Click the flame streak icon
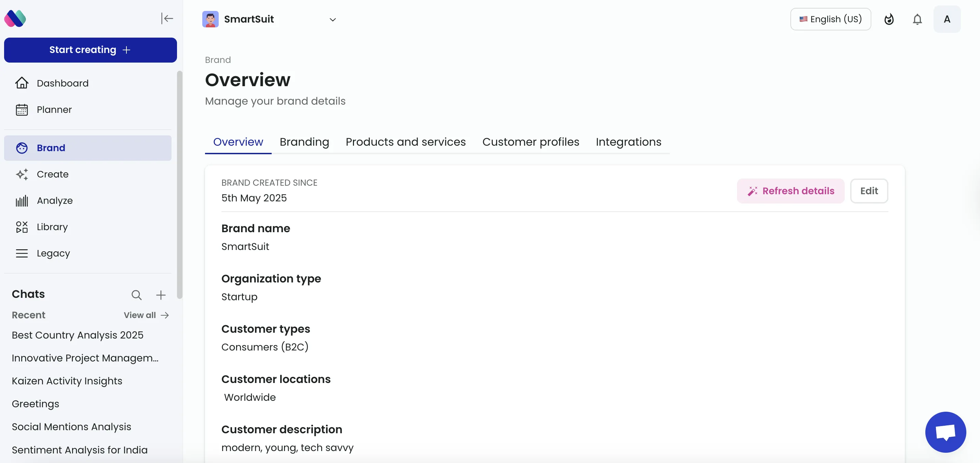980x463 pixels. [889, 19]
